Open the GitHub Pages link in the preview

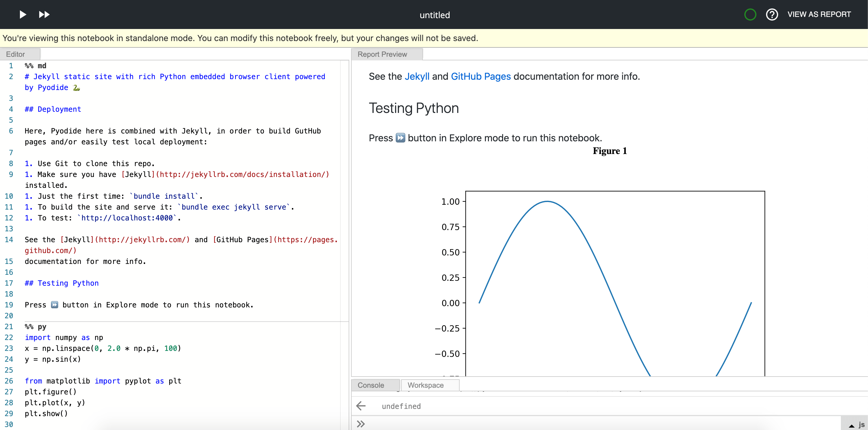pos(481,76)
